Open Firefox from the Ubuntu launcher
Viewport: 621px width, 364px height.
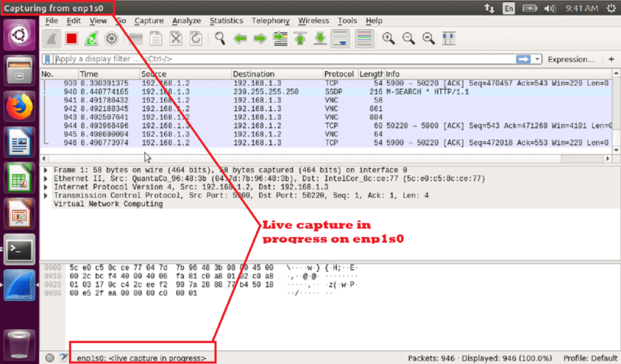pyautogui.click(x=19, y=107)
